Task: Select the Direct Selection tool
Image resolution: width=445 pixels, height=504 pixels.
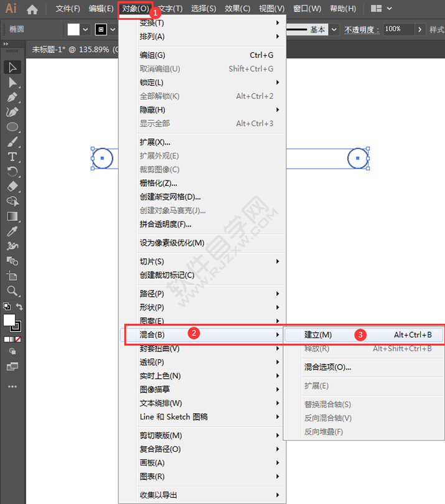Action: (12, 83)
